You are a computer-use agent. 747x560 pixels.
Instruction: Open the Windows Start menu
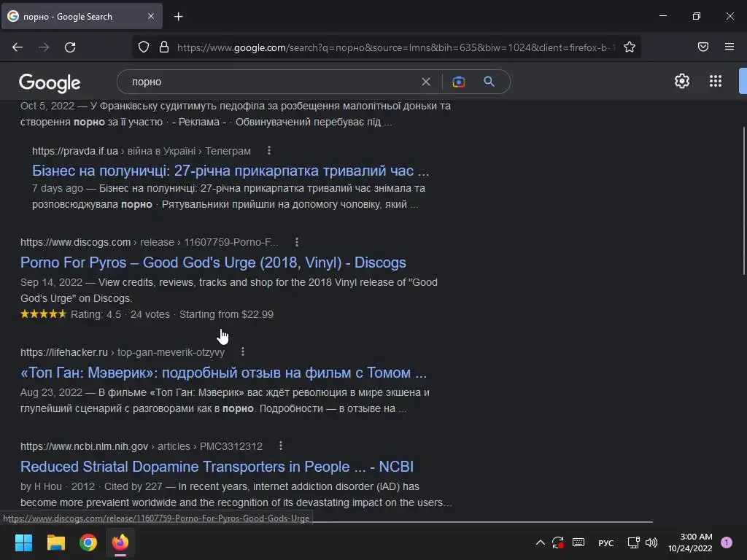[x=23, y=542]
